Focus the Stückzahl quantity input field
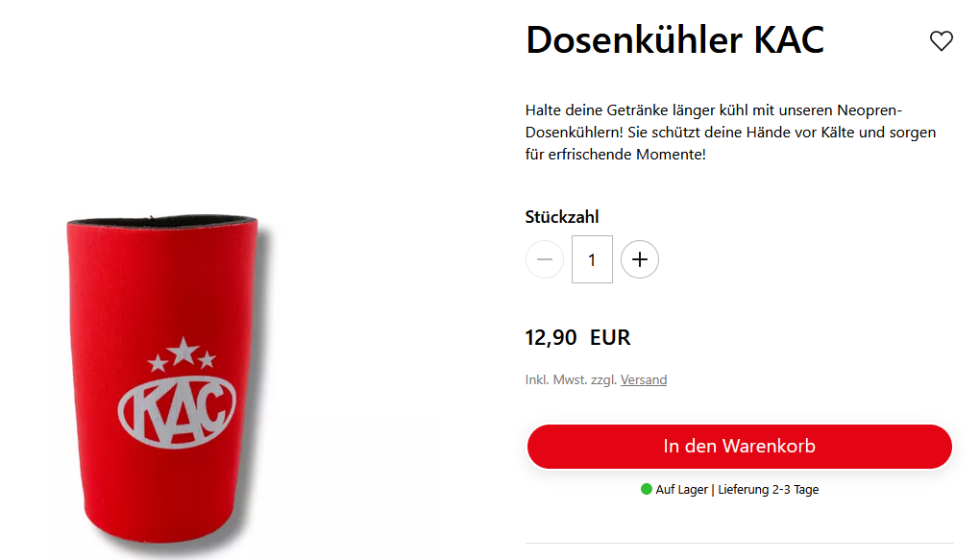 coord(592,259)
